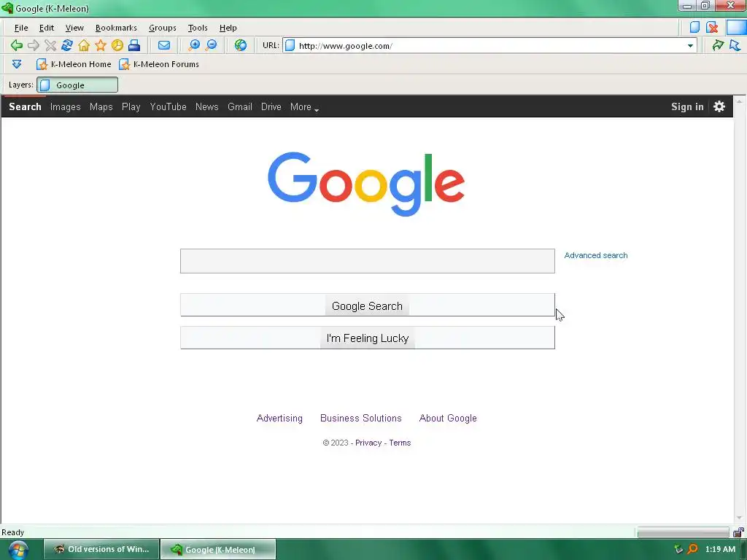The width and height of the screenshot is (747, 560).
Task: Open the Advertising footer link
Action: coord(279,418)
